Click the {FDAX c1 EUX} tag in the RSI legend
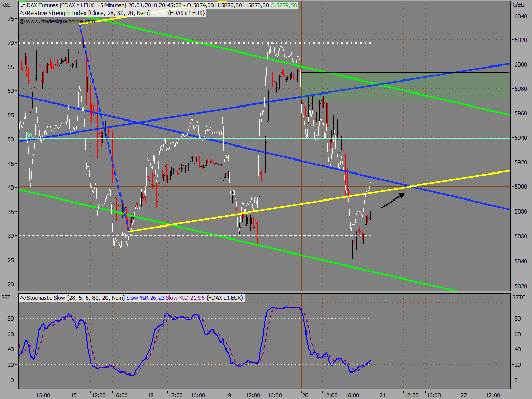The height and width of the screenshot is (399, 532). [187, 13]
